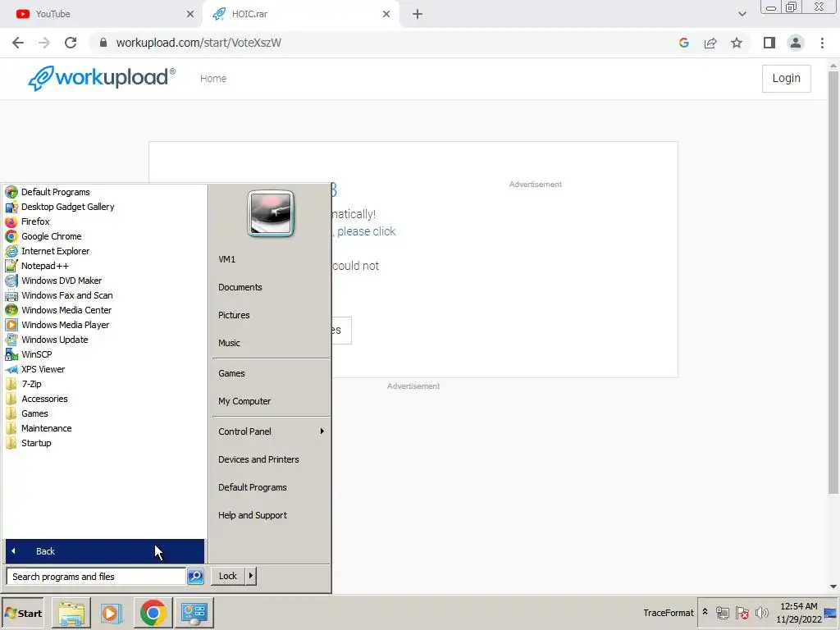
Task: Click the taskbar clock showing 12:54 AM
Action: 799,613
